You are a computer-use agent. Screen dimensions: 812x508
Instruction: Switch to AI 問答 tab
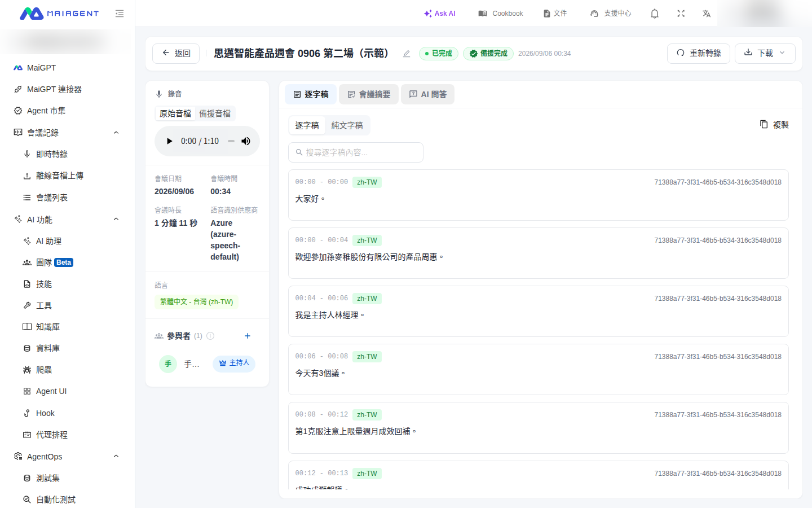[x=427, y=94]
